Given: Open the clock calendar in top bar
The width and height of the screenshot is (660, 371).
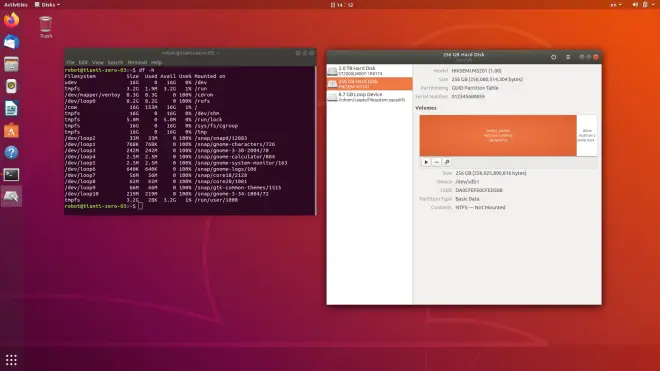Looking at the screenshot, I should [x=342, y=5].
